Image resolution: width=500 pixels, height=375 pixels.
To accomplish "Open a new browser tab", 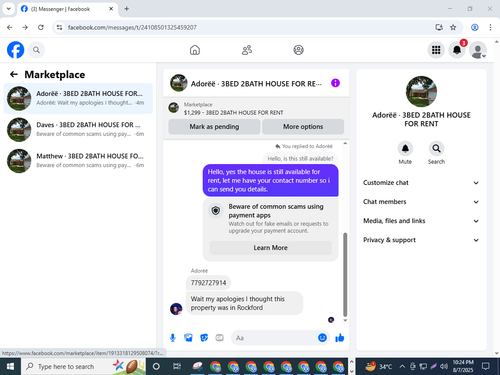I will point(127,9).
